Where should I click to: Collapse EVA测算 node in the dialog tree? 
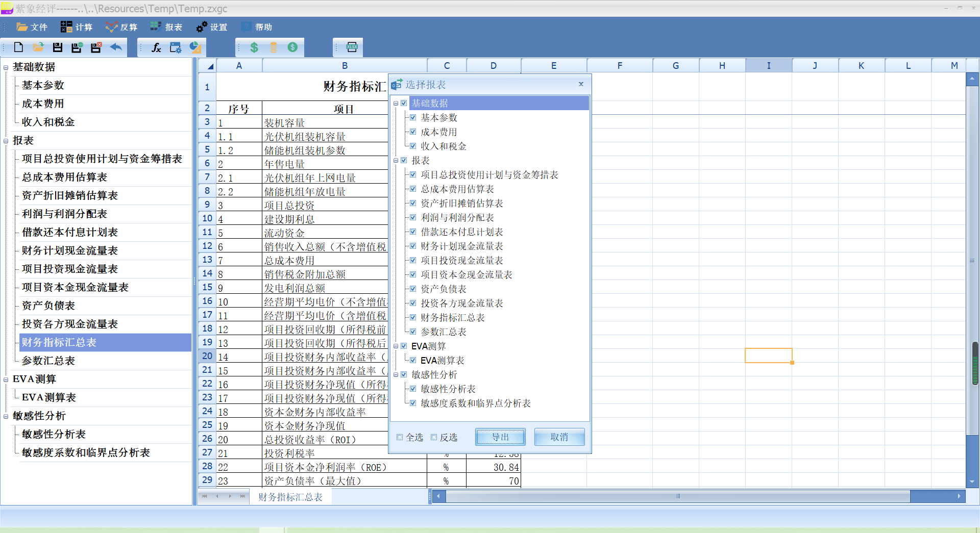(x=396, y=346)
